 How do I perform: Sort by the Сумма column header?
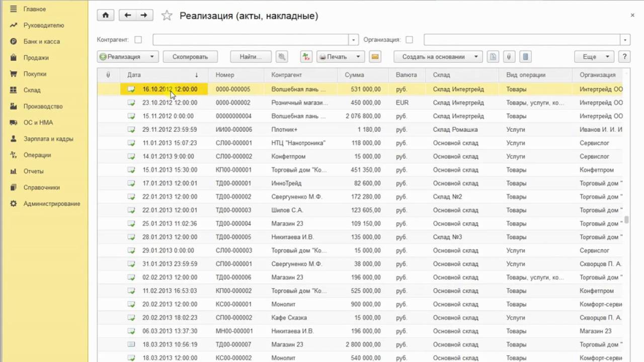pos(363,75)
